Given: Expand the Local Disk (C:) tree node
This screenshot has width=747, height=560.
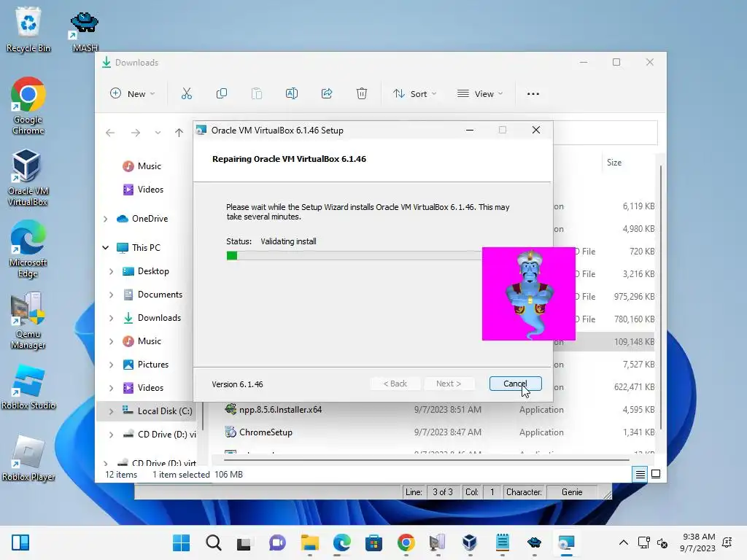Looking at the screenshot, I should (x=111, y=411).
